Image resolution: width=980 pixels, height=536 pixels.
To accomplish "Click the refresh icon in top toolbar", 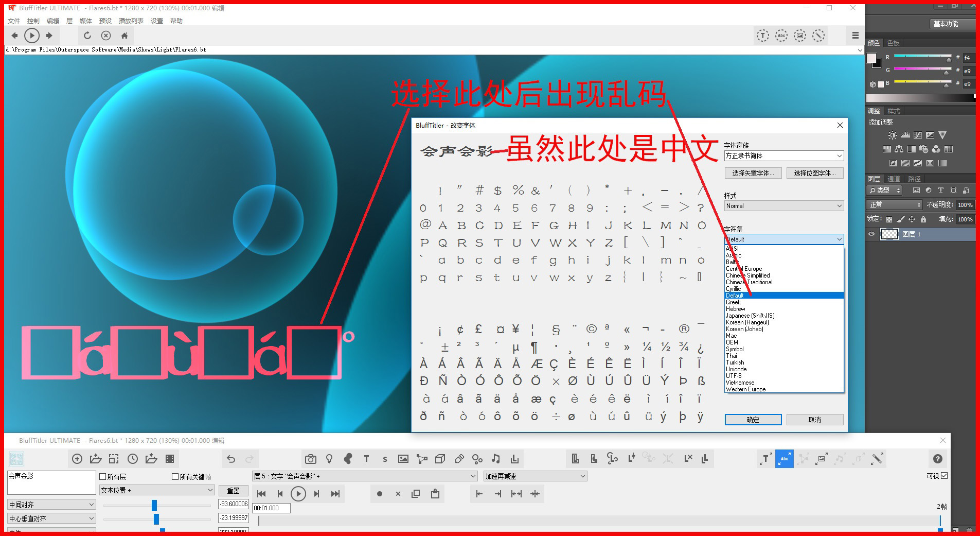I will [x=87, y=36].
